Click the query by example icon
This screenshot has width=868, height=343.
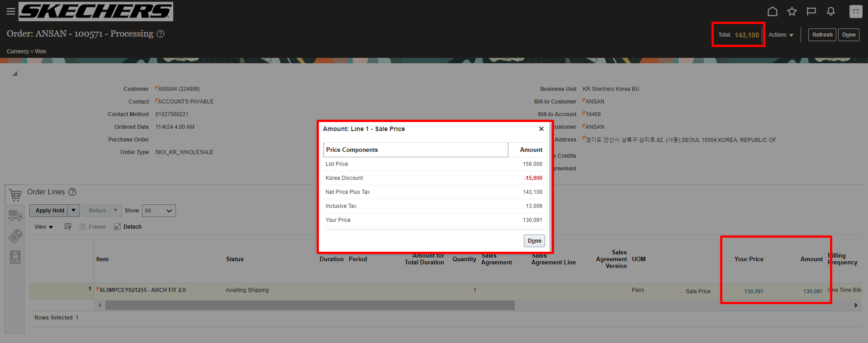[x=68, y=227]
